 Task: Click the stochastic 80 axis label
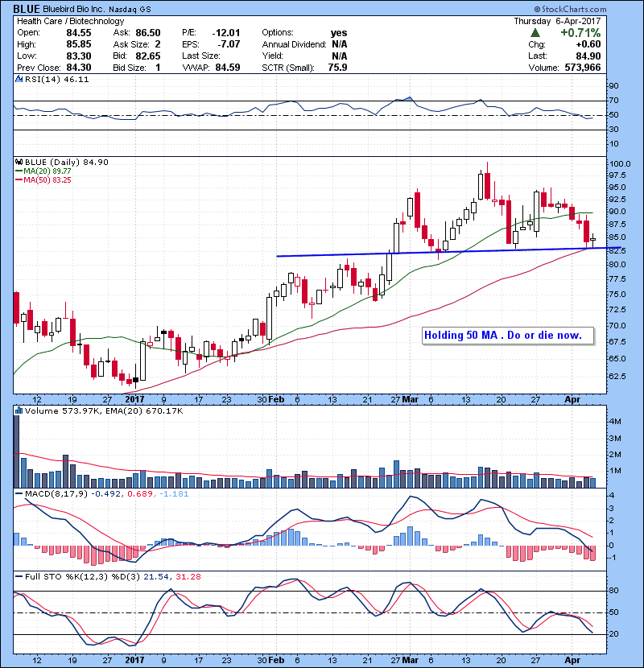pyautogui.click(x=613, y=591)
